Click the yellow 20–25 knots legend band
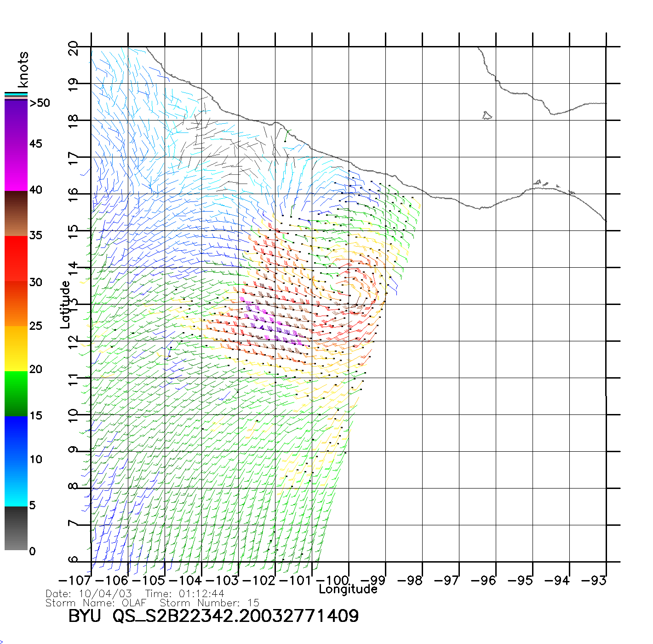This screenshot has height=644, width=653. (x=16, y=348)
